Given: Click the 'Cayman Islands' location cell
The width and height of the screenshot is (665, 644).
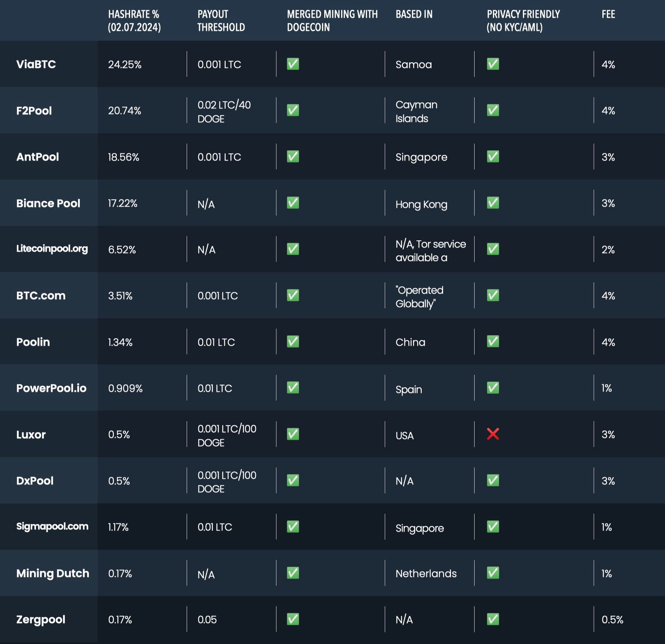Looking at the screenshot, I should point(416,111).
